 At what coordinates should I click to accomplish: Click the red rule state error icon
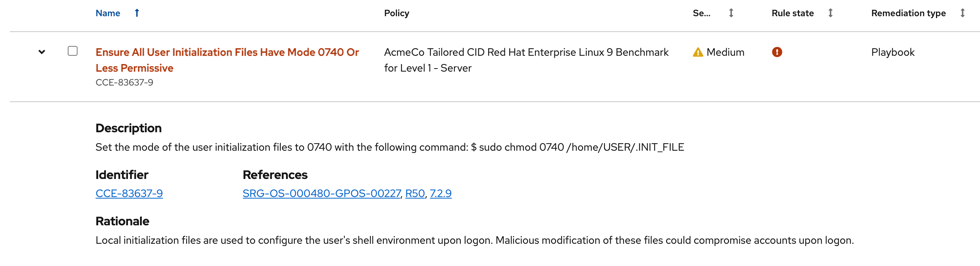click(x=777, y=52)
